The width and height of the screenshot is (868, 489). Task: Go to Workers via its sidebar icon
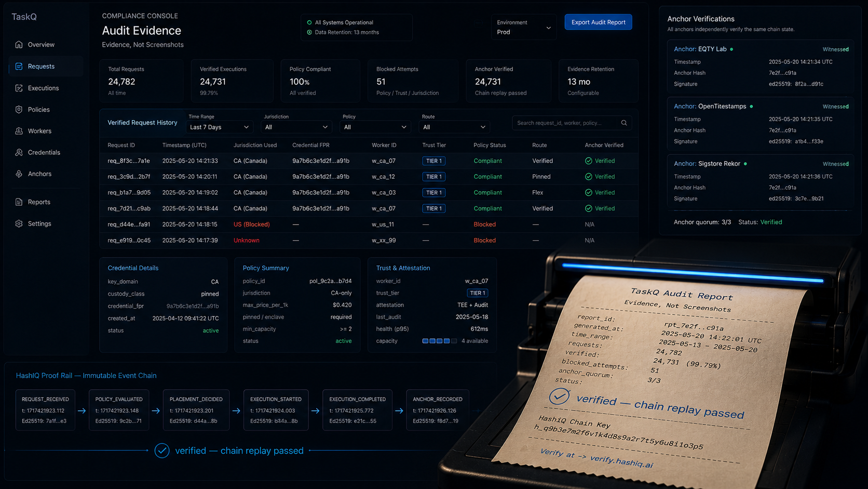click(19, 131)
